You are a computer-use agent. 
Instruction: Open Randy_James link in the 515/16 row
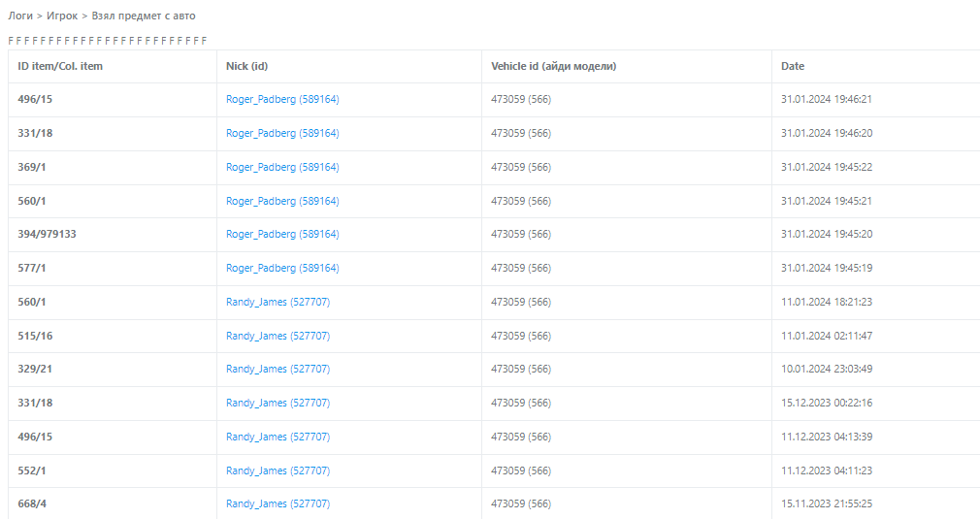278,336
